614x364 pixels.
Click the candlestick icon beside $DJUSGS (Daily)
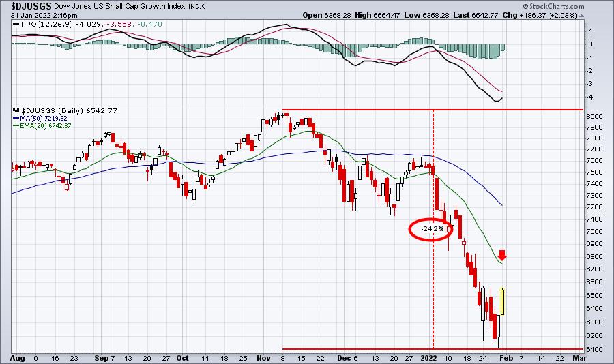point(16,110)
